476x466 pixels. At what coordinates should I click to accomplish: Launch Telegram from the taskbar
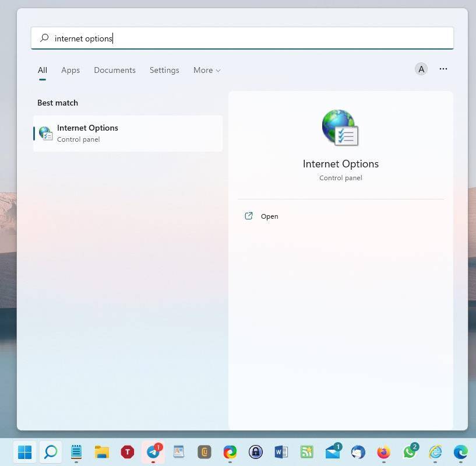point(153,452)
